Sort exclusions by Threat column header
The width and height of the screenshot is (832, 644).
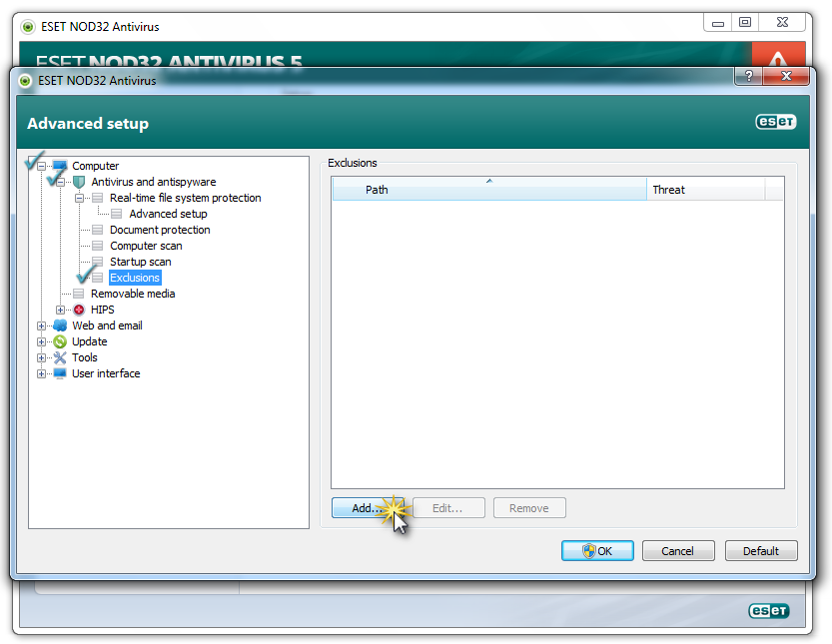pos(706,190)
